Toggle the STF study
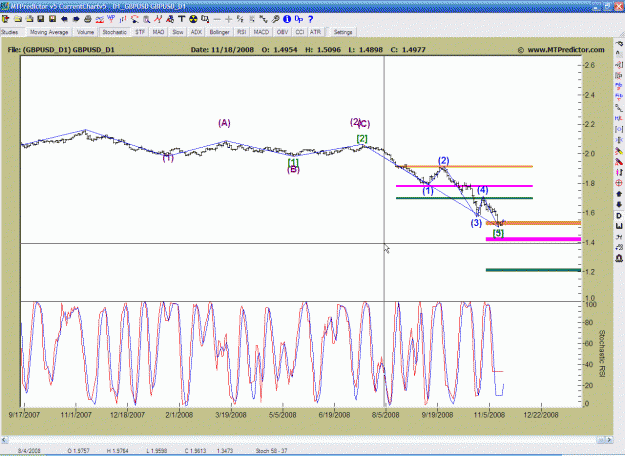 (140, 32)
